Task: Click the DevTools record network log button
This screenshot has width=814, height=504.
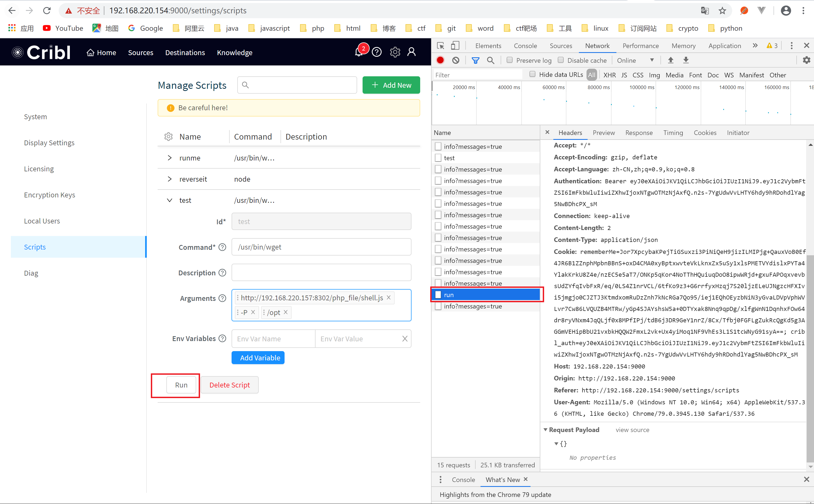Action: pos(440,60)
